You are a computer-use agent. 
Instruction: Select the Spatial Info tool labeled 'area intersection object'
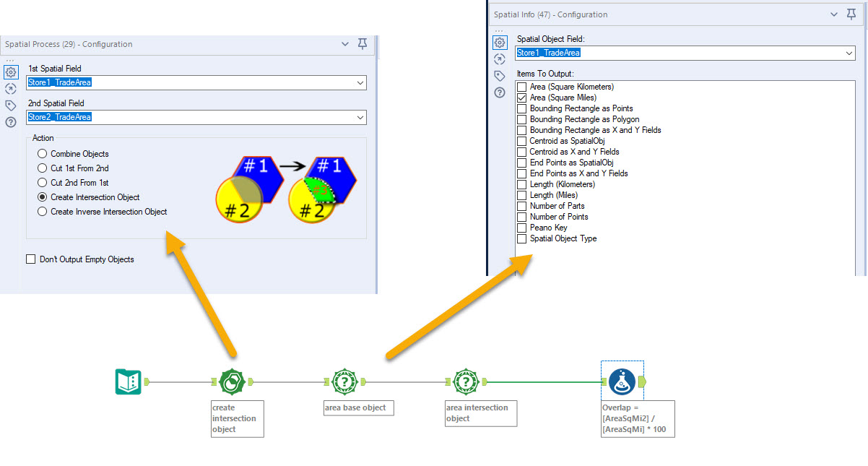tap(466, 381)
